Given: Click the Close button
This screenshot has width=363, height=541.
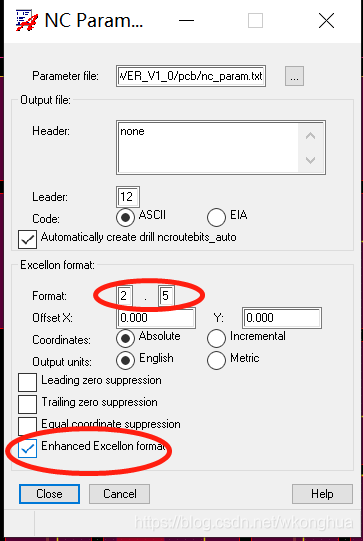Looking at the screenshot, I should pos(49,494).
